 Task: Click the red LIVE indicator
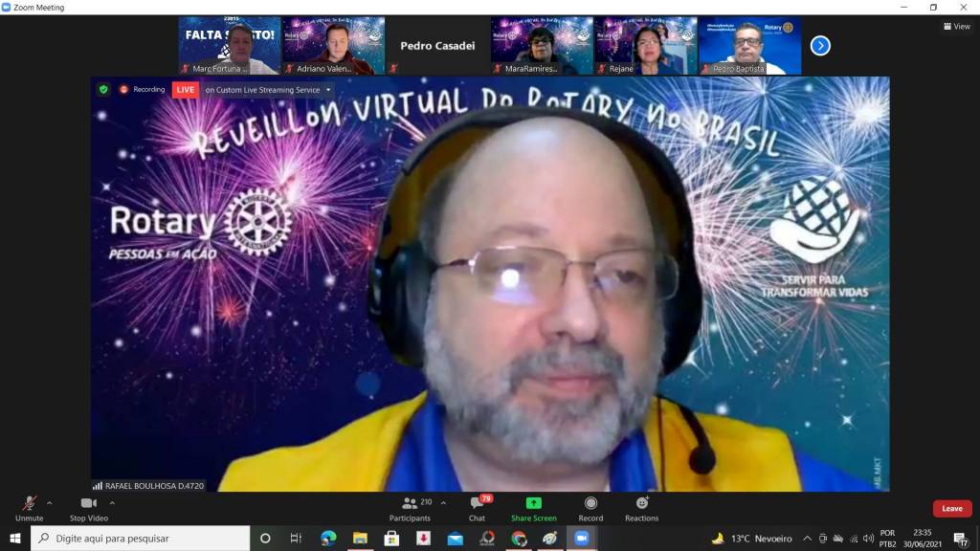(186, 89)
